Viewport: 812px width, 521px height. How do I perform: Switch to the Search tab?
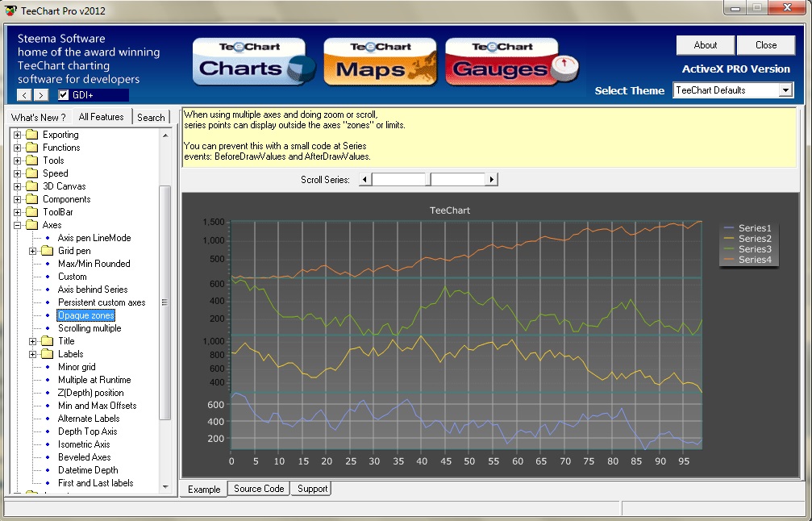[152, 118]
